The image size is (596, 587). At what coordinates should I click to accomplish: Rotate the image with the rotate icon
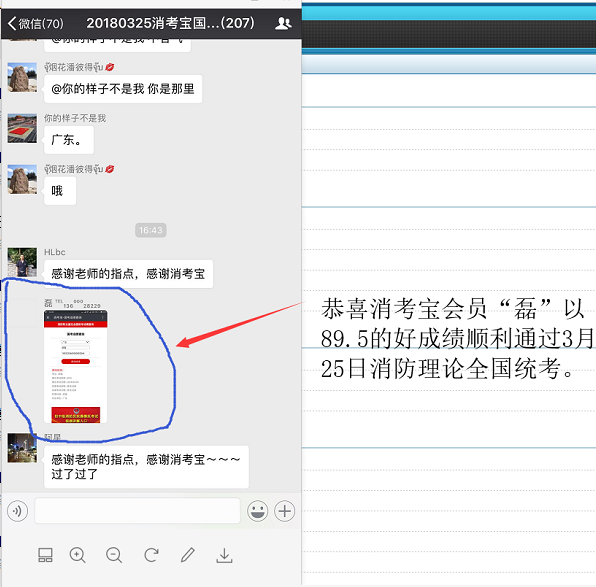[151, 555]
